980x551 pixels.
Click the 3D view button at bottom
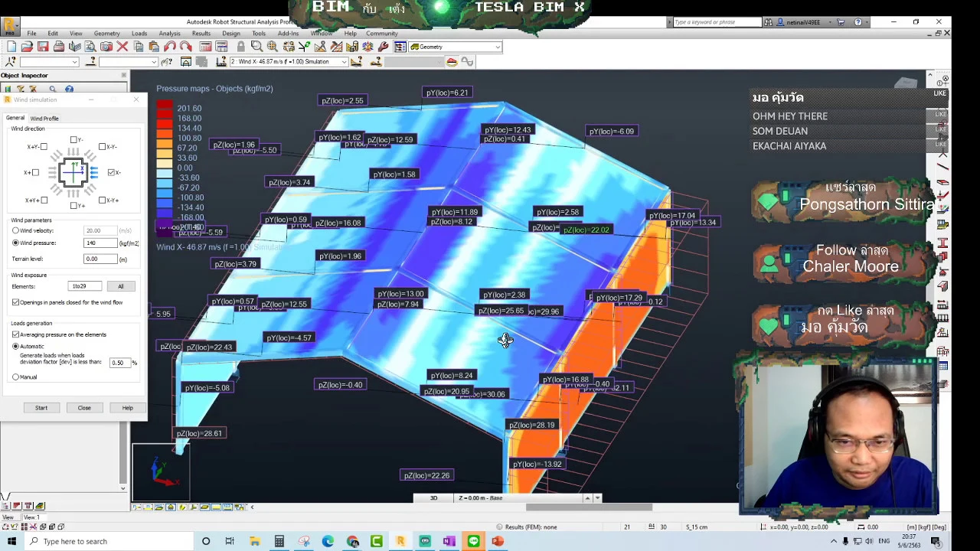(433, 498)
